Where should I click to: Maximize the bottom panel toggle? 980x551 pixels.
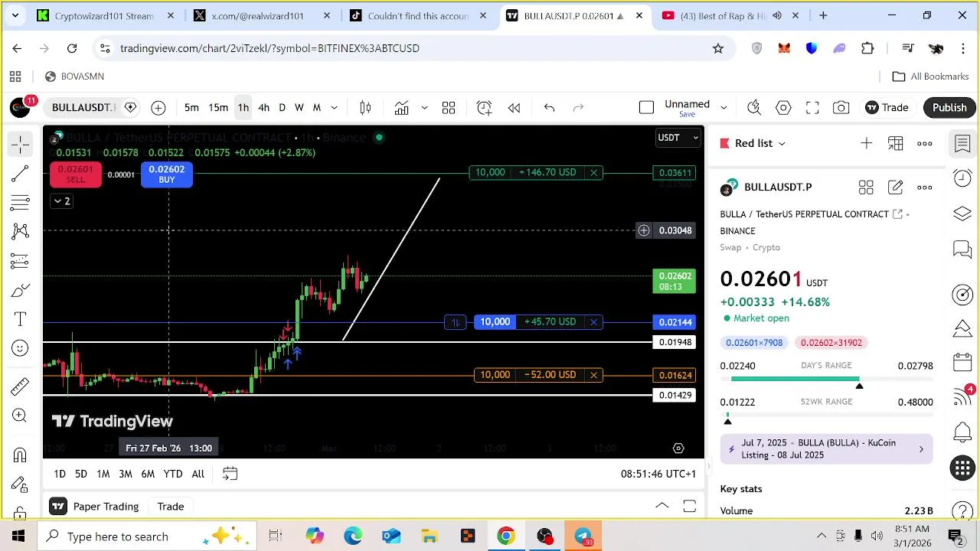690,507
